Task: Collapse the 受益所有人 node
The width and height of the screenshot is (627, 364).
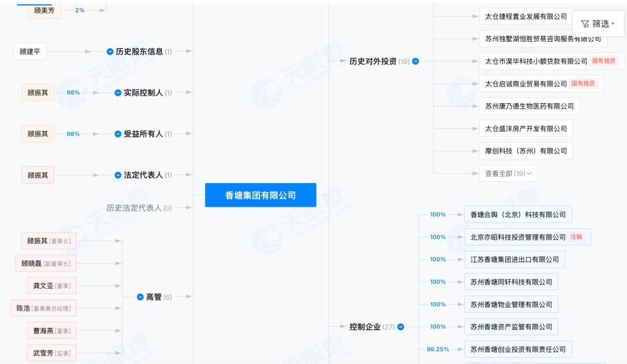Action: (118, 134)
